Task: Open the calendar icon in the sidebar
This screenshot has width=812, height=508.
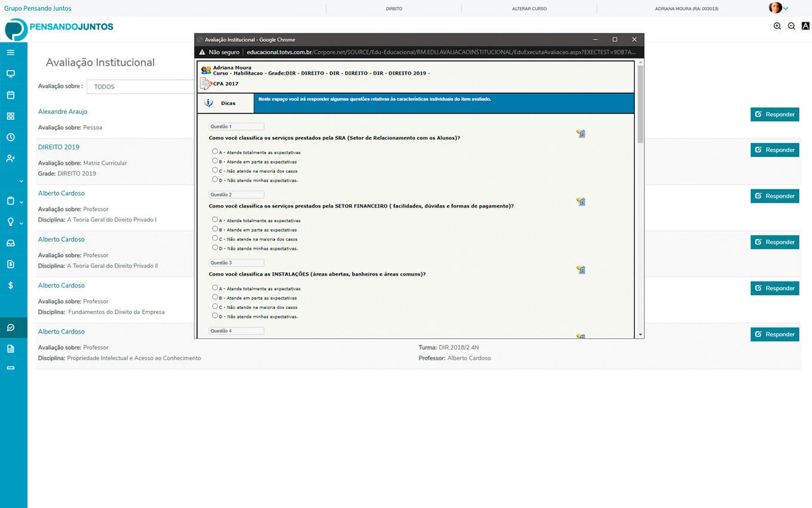Action: [11, 95]
